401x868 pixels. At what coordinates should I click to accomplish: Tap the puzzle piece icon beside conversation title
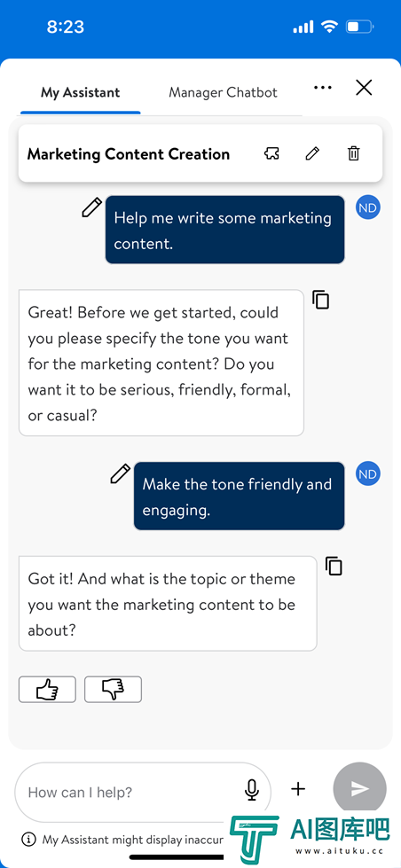tap(271, 153)
